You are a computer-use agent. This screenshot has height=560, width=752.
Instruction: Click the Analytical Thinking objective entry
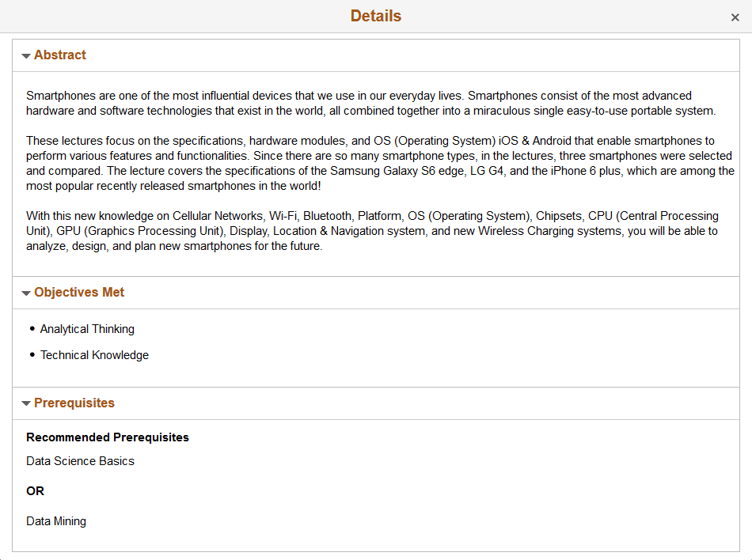pos(87,329)
